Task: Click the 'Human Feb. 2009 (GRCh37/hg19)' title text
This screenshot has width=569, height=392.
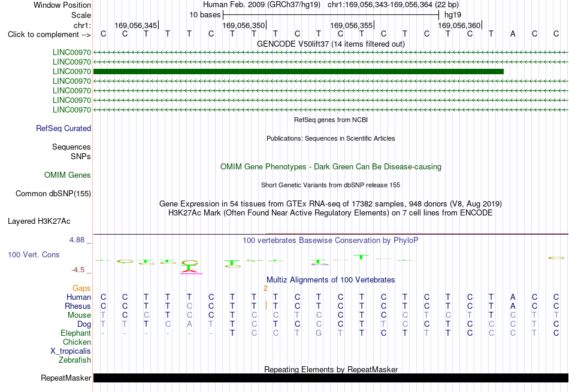Action: coord(262,5)
